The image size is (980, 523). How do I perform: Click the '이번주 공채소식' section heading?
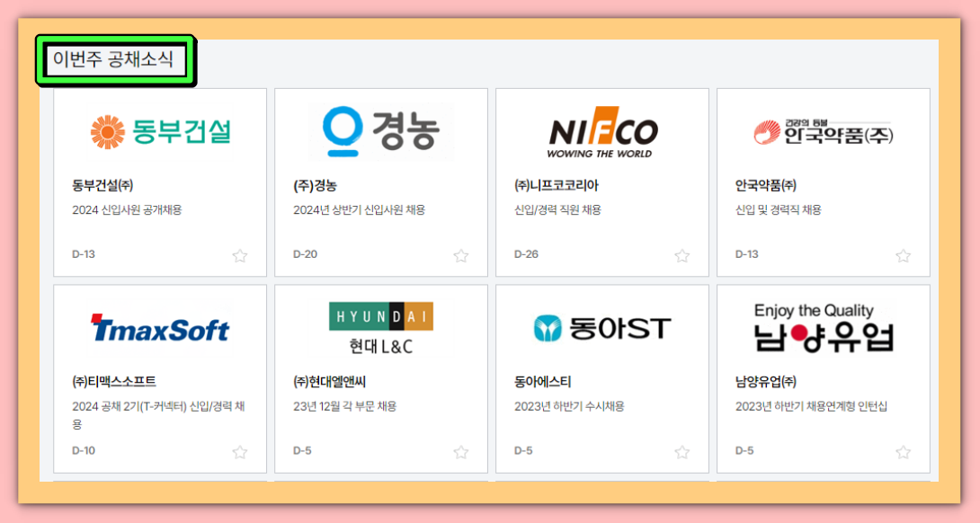(112, 59)
